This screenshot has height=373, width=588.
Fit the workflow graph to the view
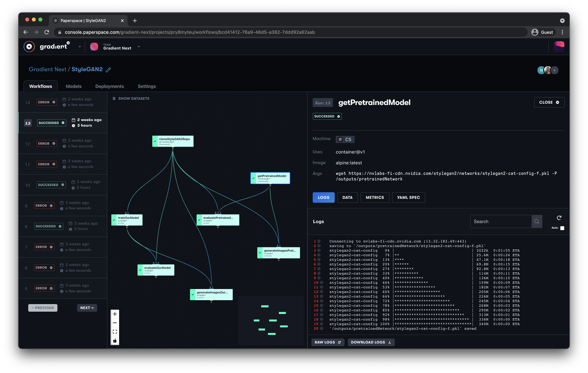point(115,331)
